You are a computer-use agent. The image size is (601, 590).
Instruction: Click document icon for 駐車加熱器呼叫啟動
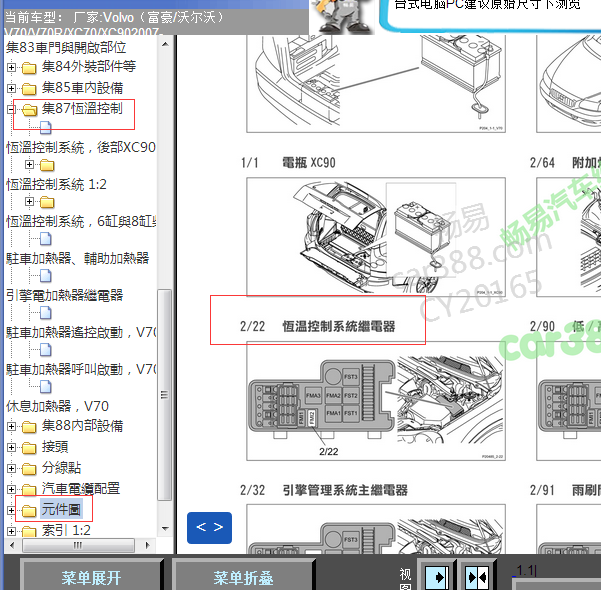click(x=46, y=350)
